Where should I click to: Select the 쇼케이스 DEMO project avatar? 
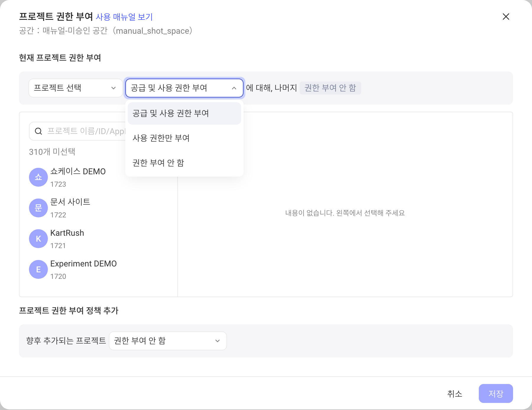click(38, 177)
